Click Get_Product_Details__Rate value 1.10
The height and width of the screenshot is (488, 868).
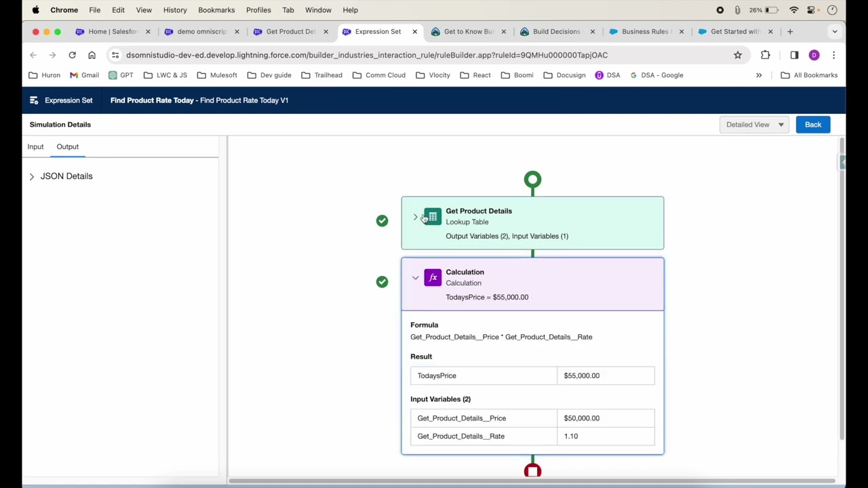[x=571, y=436]
